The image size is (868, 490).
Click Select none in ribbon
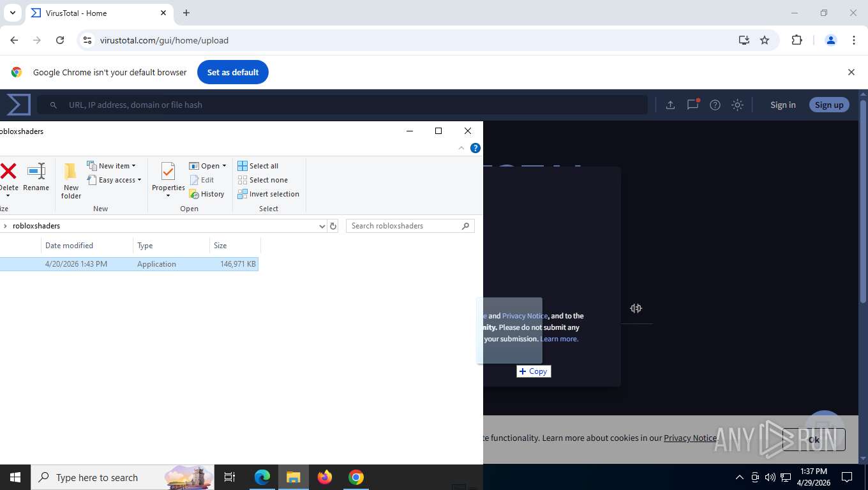[262, 180]
